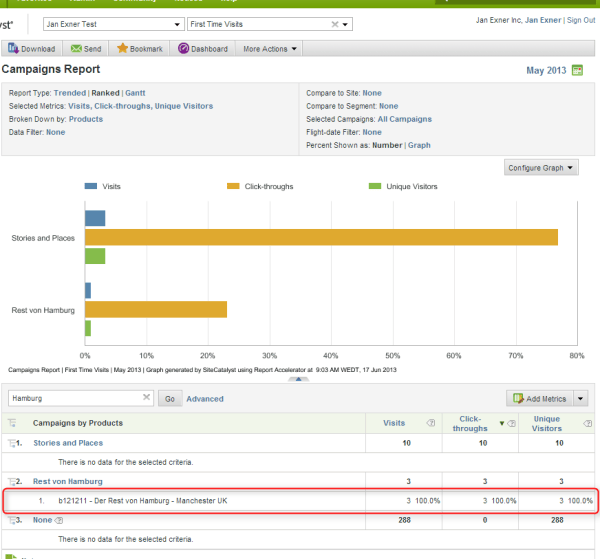Screen dimensions: 600x559
Task: Open the Unique Visitors column help icon
Action: [587, 423]
